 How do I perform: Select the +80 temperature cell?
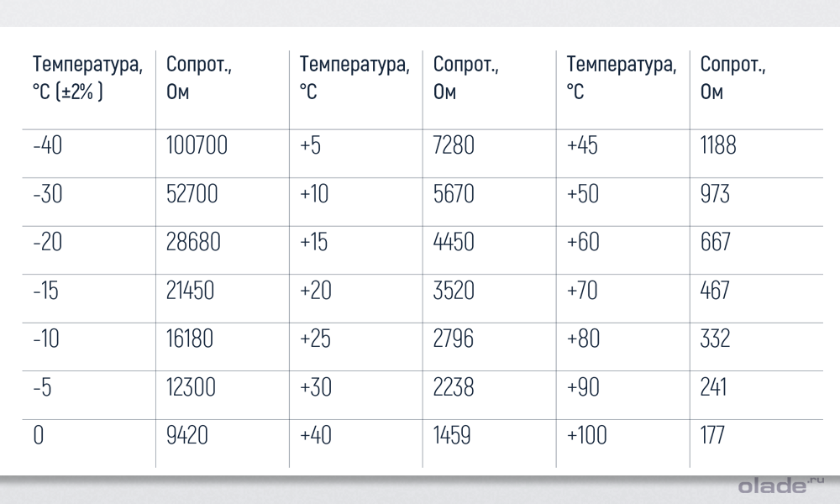583,339
